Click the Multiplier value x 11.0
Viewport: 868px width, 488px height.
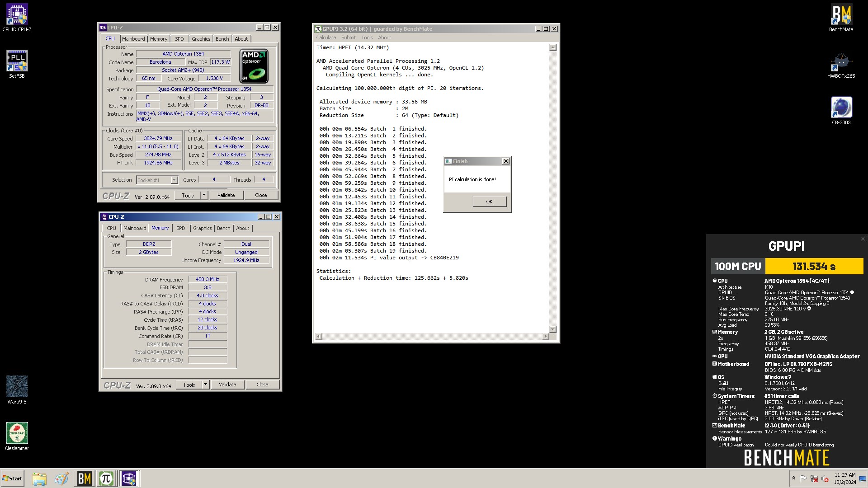click(158, 146)
